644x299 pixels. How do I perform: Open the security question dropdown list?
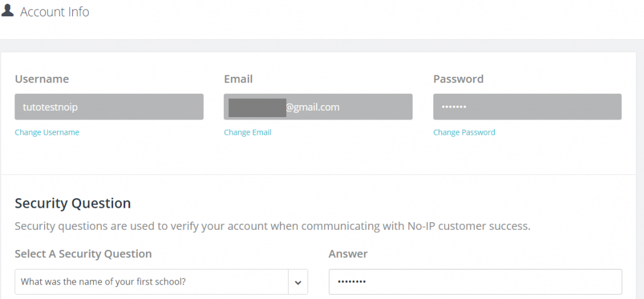pos(151,282)
